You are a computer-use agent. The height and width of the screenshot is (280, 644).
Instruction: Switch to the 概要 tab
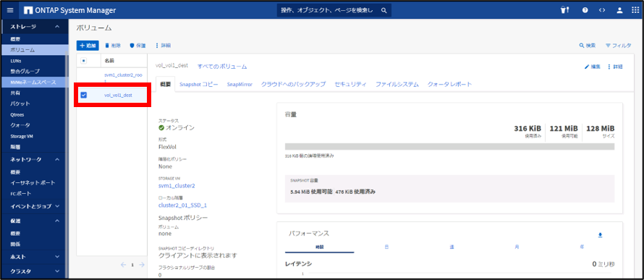coord(165,84)
